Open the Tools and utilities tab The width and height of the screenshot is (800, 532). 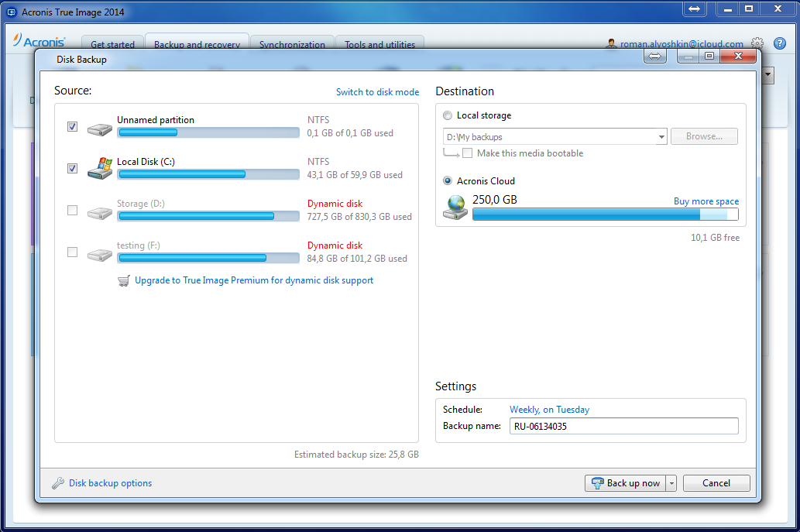tap(379, 43)
